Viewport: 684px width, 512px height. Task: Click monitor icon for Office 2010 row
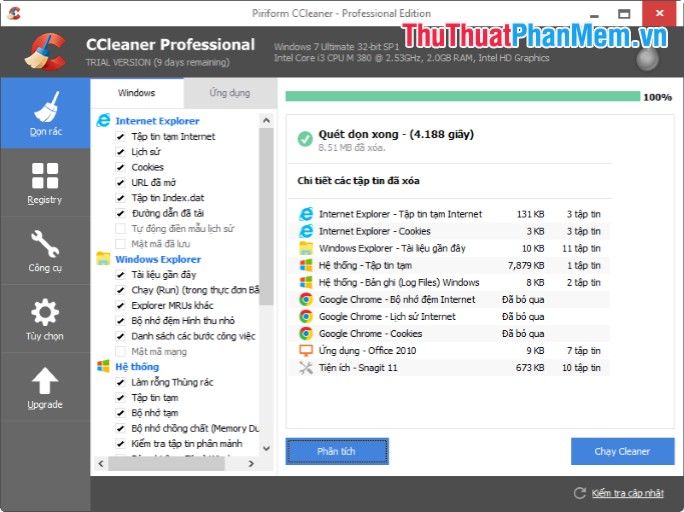click(x=306, y=350)
